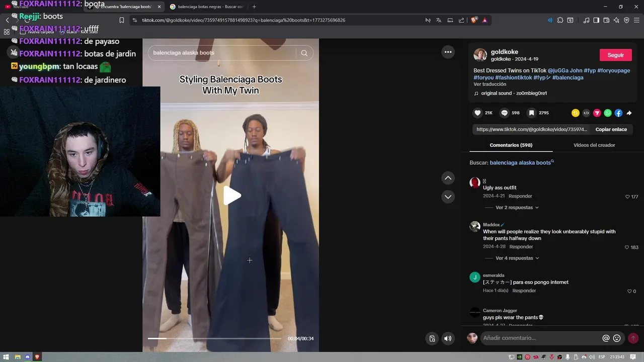Screen dimensions: 644x362
Task: Play the paused TikTok video
Action: (231, 196)
